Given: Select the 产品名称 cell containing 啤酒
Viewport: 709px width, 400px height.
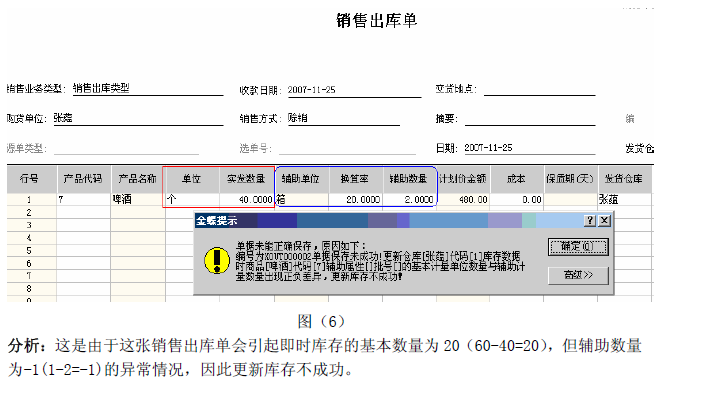Looking at the screenshot, I should (135, 200).
